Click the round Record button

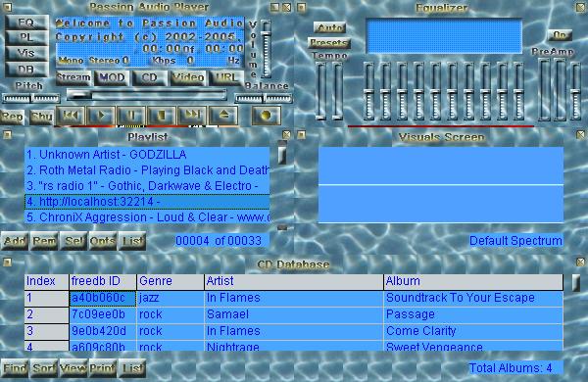266,116
